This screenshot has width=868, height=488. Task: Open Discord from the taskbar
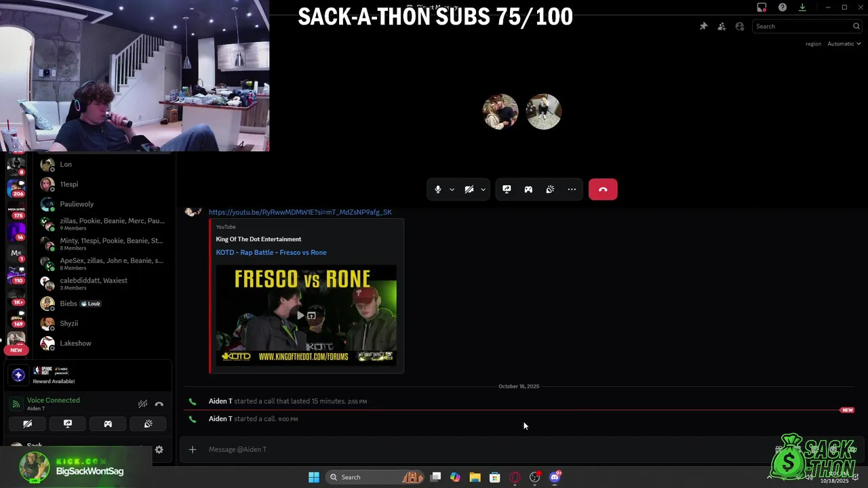tap(555, 477)
